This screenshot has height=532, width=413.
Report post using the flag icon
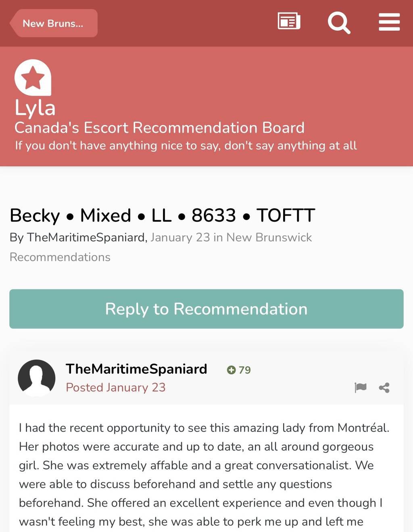(360, 388)
